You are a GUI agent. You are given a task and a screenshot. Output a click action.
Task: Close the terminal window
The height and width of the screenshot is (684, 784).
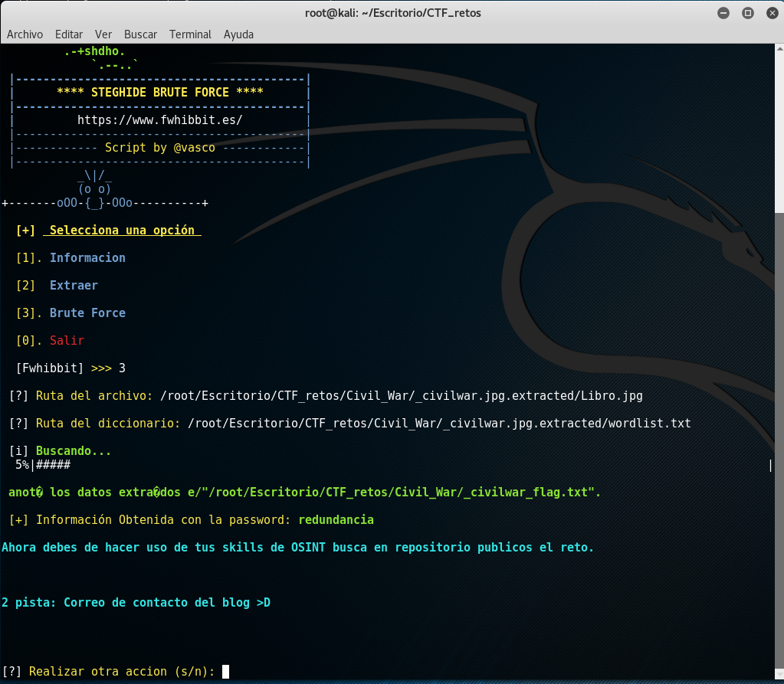(x=770, y=13)
